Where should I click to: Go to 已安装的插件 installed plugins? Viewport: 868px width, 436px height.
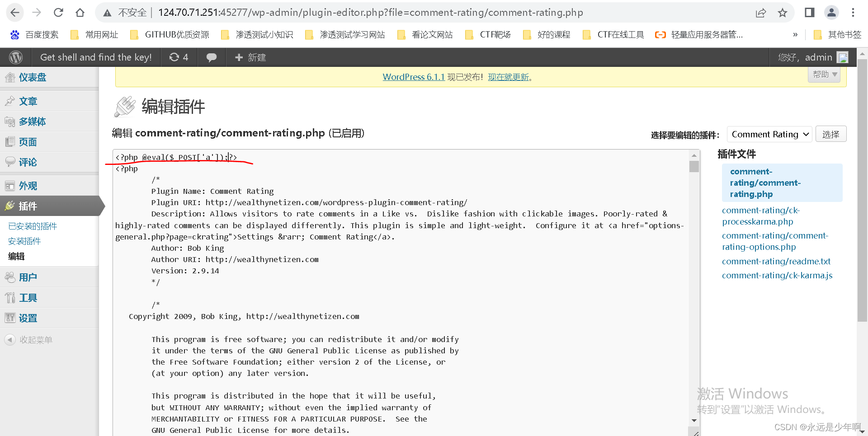(x=33, y=226)
